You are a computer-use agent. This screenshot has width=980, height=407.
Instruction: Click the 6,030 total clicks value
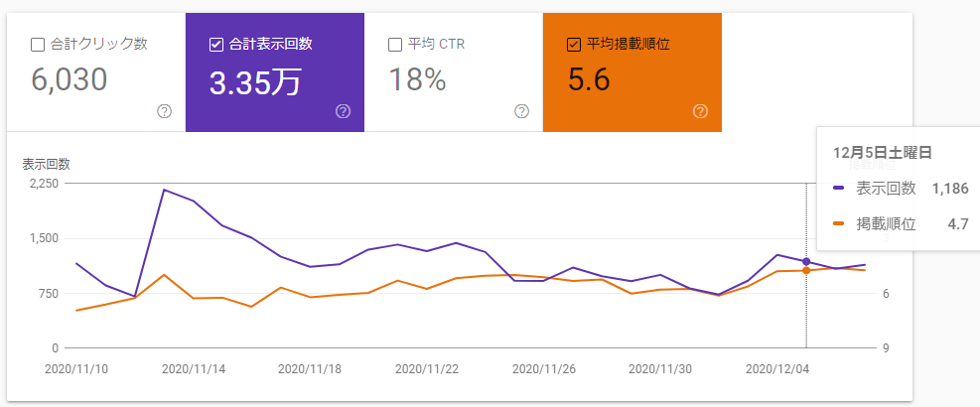[69, 80]
